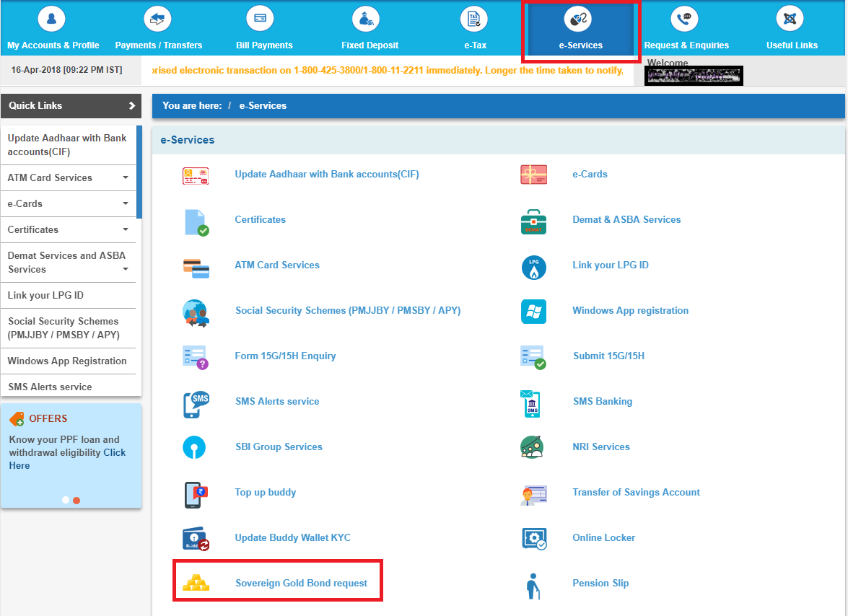The height and width of the screenshot is (616, 848).
Task: Click Update Aadhaar with Bank accounts(CIF) link
Action: point(327,174)
